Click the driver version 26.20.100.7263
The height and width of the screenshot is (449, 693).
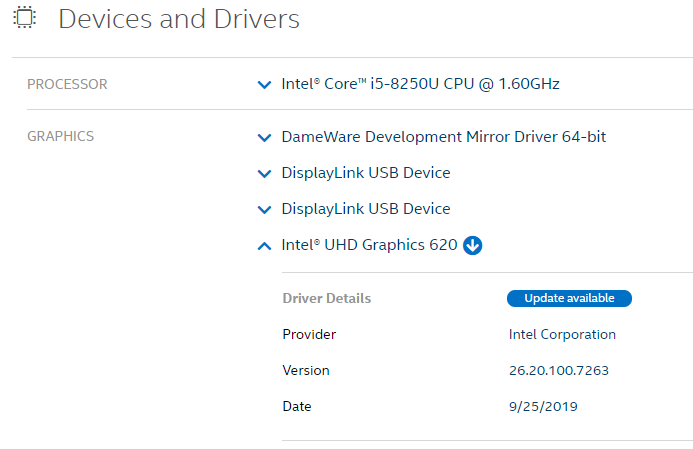coord(559,370)
